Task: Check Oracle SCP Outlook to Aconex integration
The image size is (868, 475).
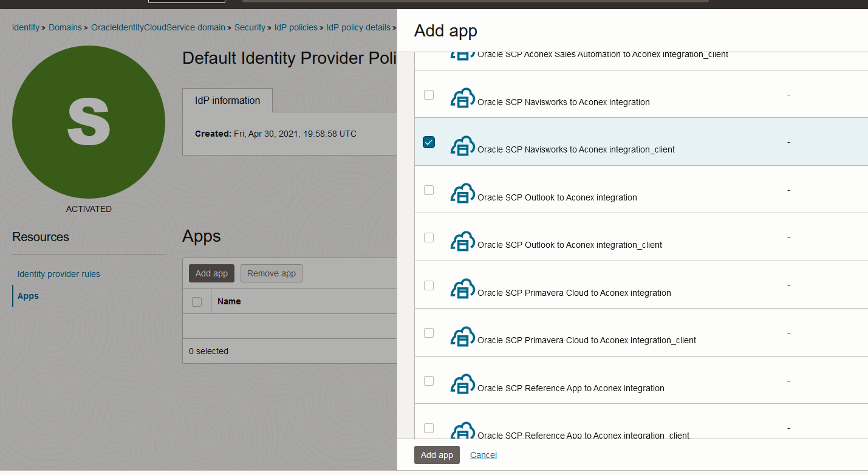Action: (x=429, y=190)
